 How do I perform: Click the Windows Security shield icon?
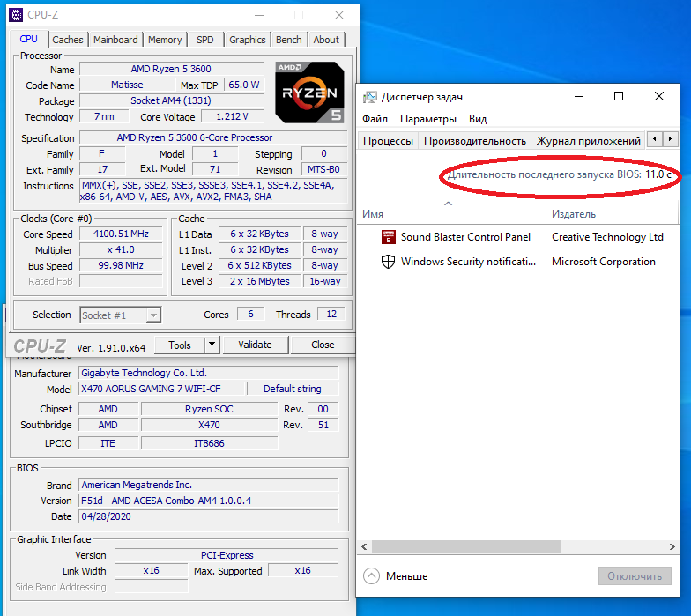coord(388,262)
